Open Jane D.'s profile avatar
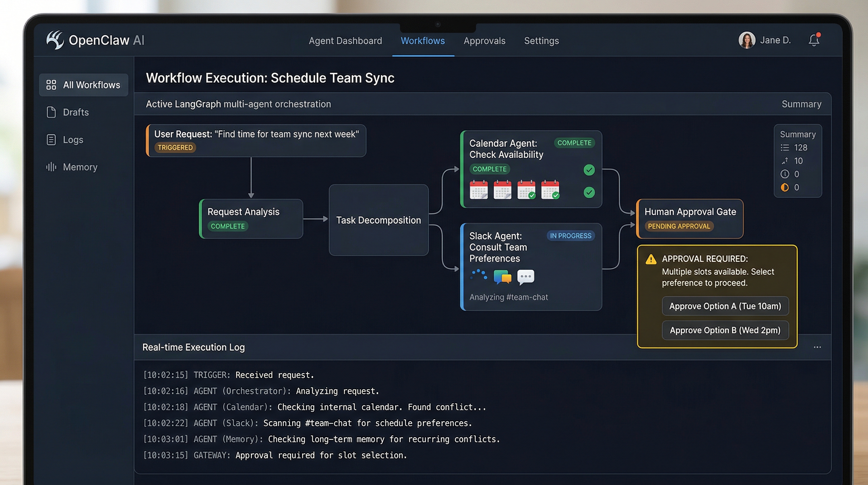868x485 pixels. 747,40
